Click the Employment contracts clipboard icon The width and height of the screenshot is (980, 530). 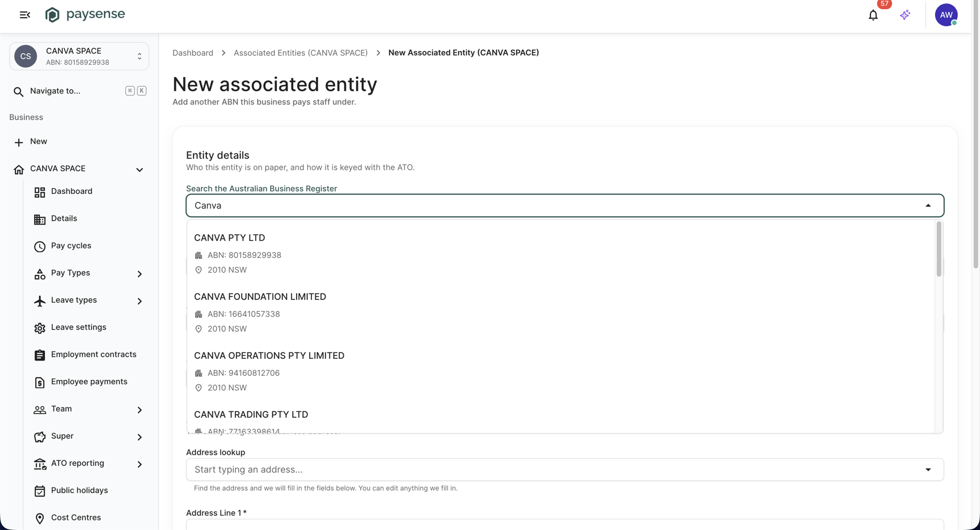[x=40, y=355]
